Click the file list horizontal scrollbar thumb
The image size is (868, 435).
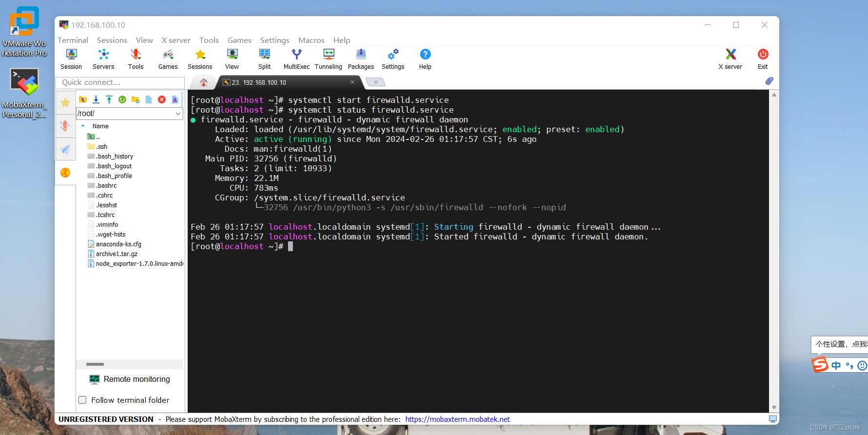[x=95, y=364]
